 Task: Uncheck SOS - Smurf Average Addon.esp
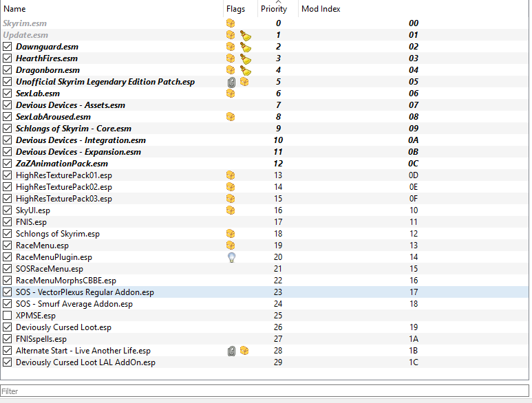click(x=7, y=304)
